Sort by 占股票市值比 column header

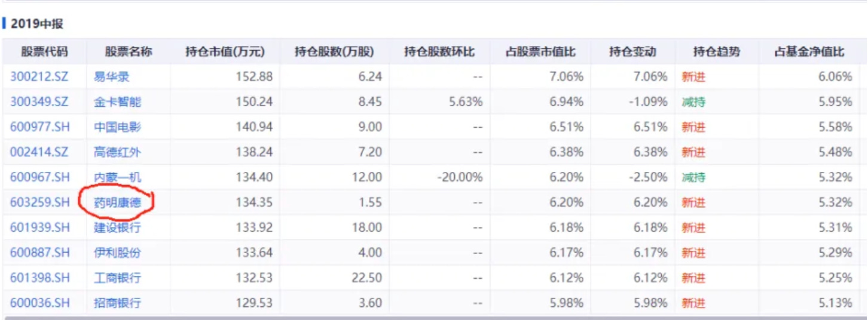[x=540, y=51]
